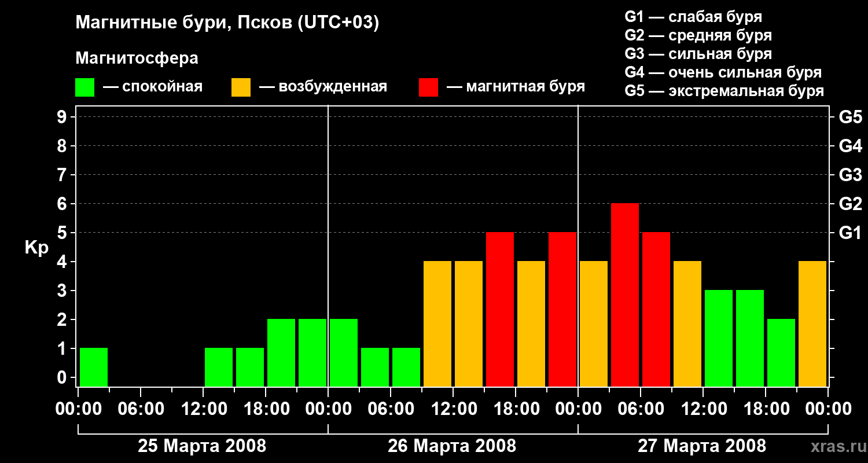Click the red bar at 21:00–00:00, 26 March
Viewport: 868px width, 463px height.
(562, 309)
